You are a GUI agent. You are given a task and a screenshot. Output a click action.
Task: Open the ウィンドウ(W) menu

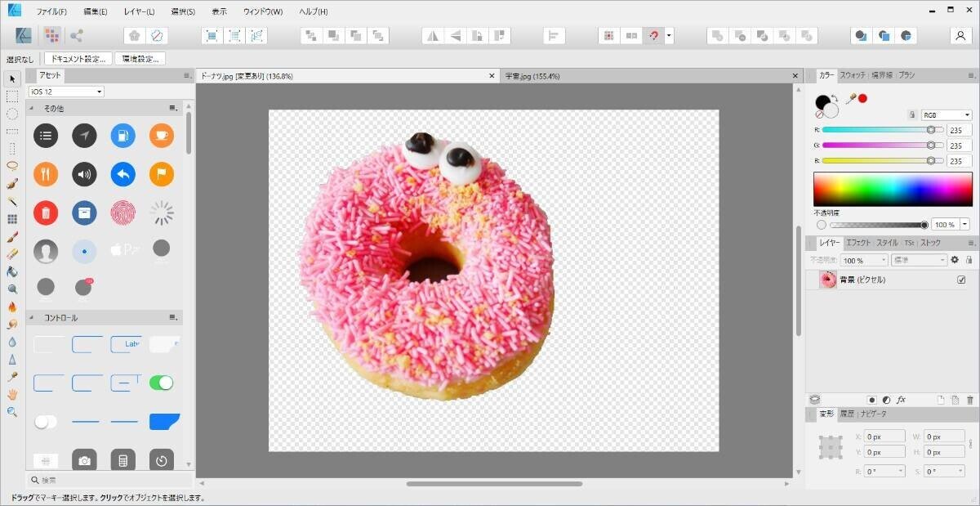(x=263, y=12)
